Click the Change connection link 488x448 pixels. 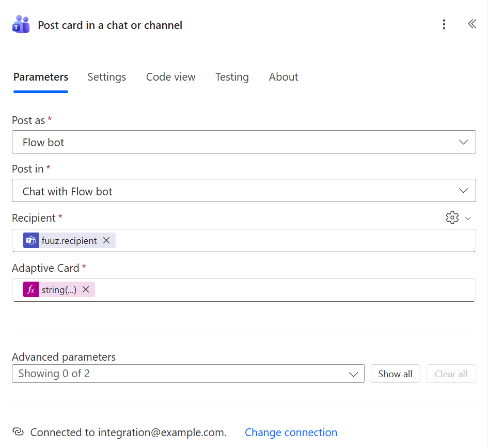pos(291,432)
